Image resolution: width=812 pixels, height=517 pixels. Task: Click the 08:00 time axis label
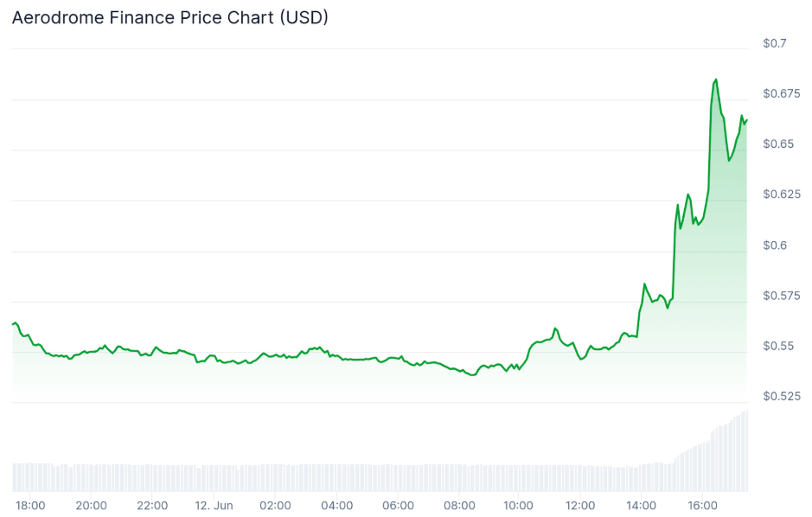pos(459,506)
